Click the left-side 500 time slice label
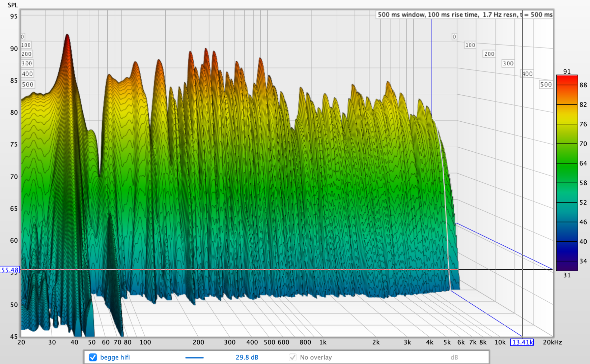Screen dimensions: 590x364 [x=28, y=85]
